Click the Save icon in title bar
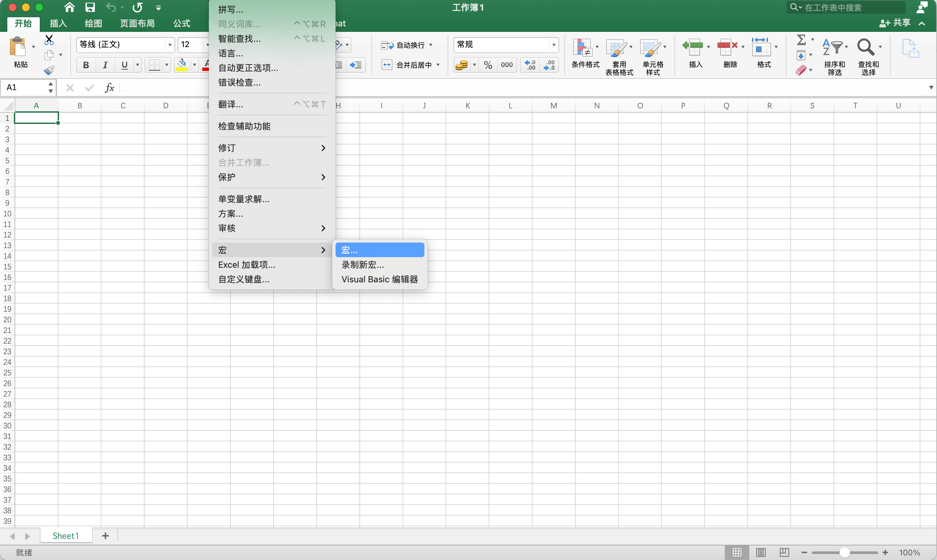 coord(90,7)
